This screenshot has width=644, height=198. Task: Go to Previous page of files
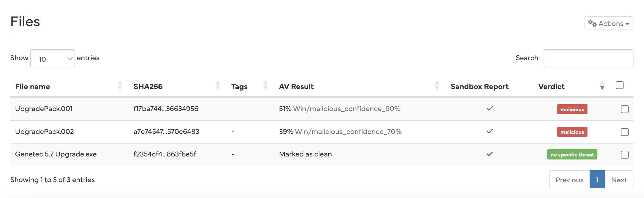(569, 180)
